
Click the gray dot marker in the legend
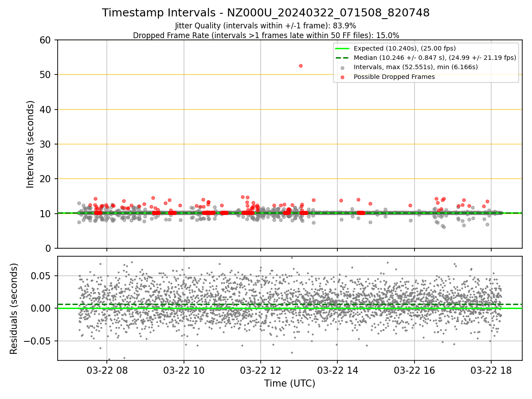342,67
